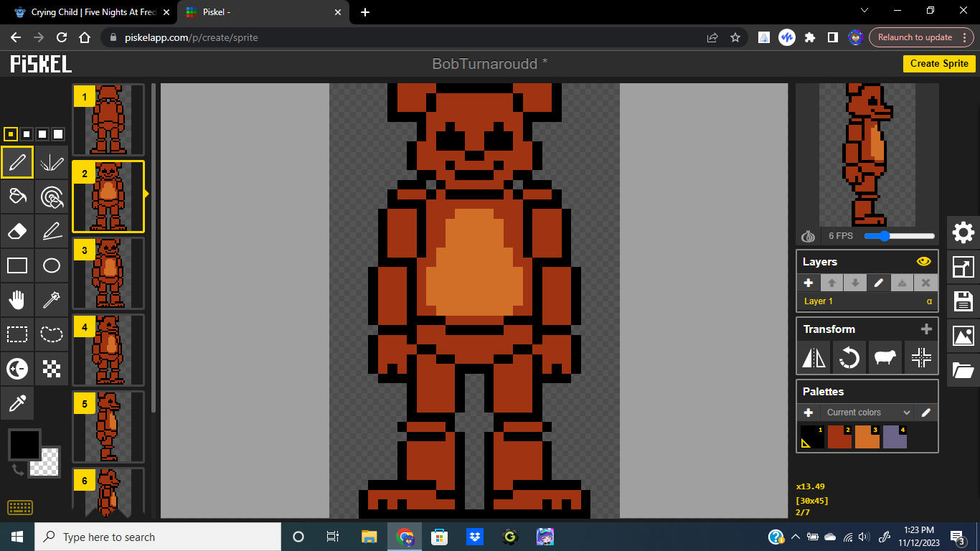980x551 pixels.
Task: Select the Move hand tool
Action: (x=17, y=300)
